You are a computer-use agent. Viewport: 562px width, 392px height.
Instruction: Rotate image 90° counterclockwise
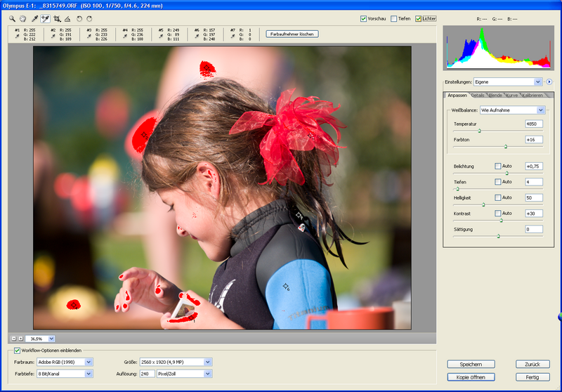(x=79, y=18)
